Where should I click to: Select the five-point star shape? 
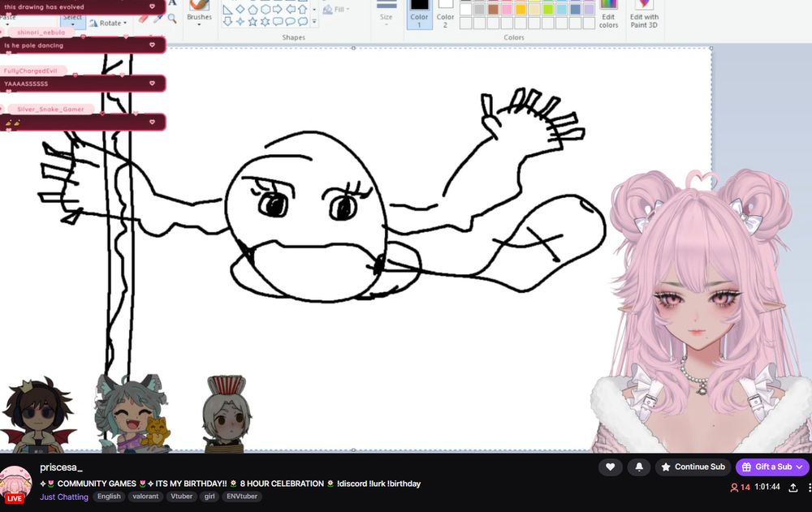pyautogui.click(x=253, y=21)
